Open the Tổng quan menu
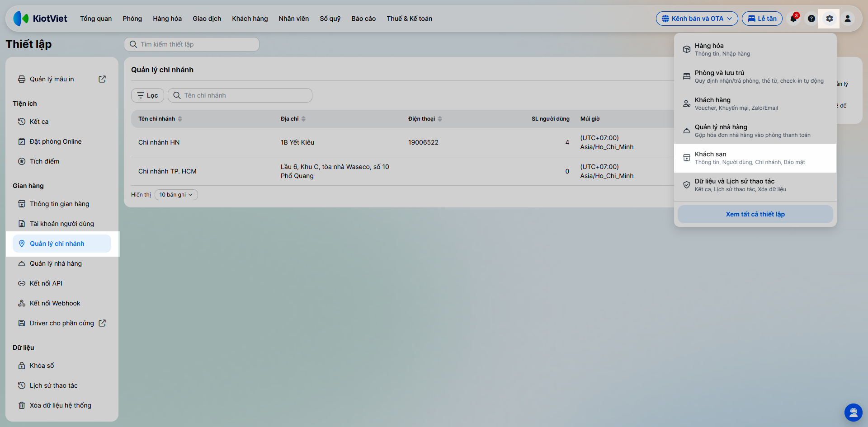 [x=96, y=19]
